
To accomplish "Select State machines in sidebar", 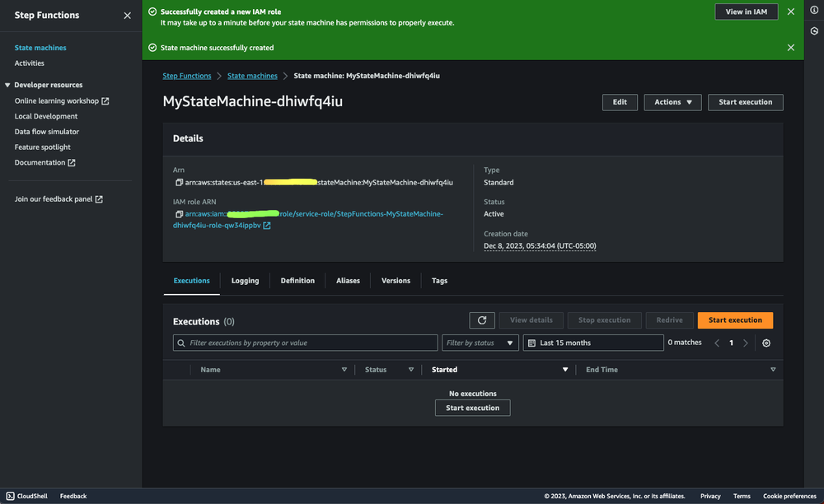I will (40, 48).
